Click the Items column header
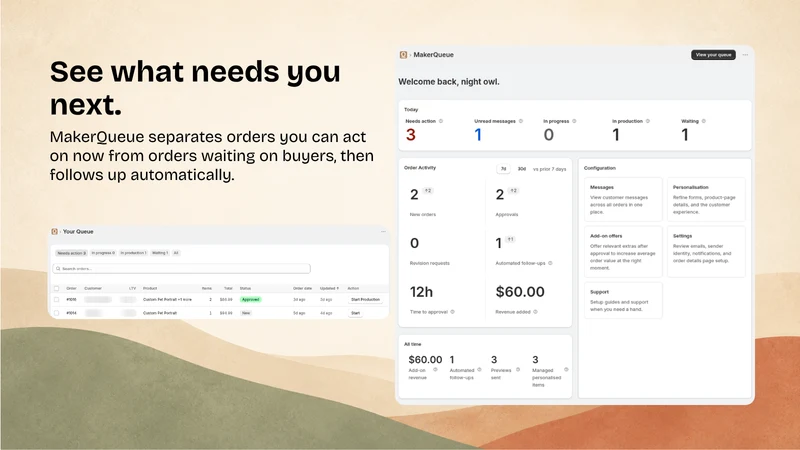 pos(207,288)
